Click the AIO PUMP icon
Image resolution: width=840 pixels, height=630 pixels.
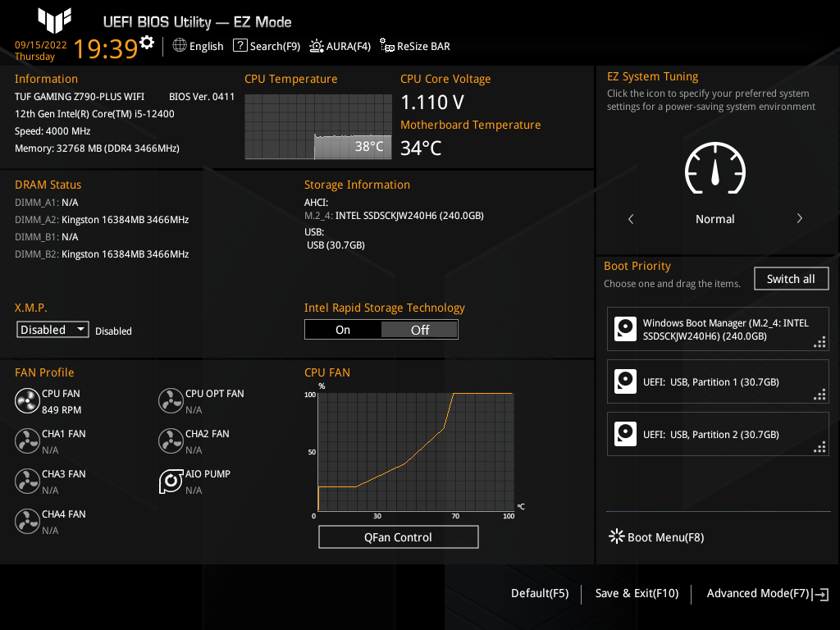(x=171, y=482)
